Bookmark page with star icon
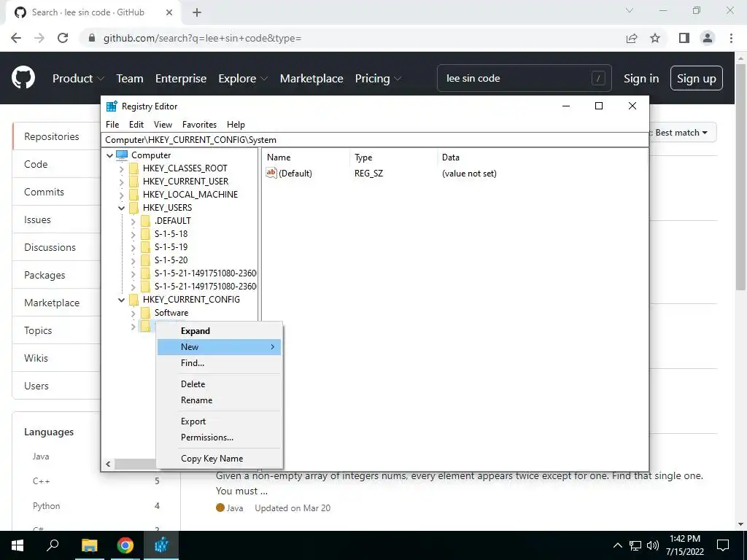 [x=655, y=38]
